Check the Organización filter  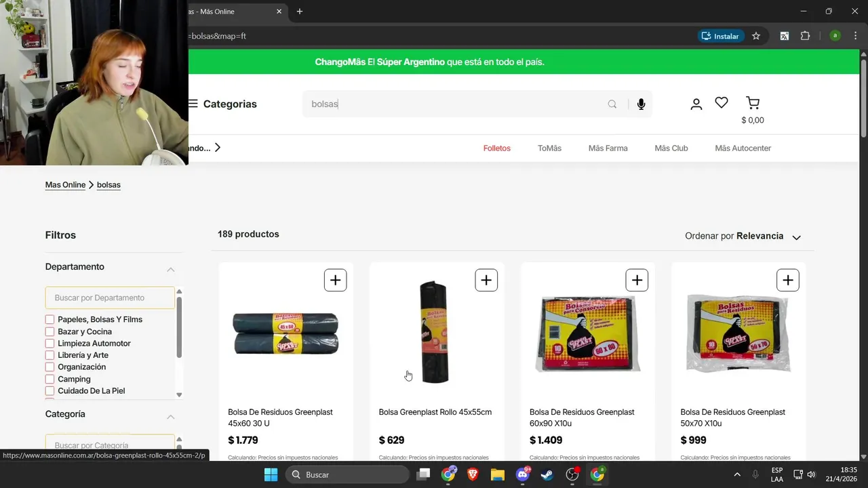pos(50,367)
